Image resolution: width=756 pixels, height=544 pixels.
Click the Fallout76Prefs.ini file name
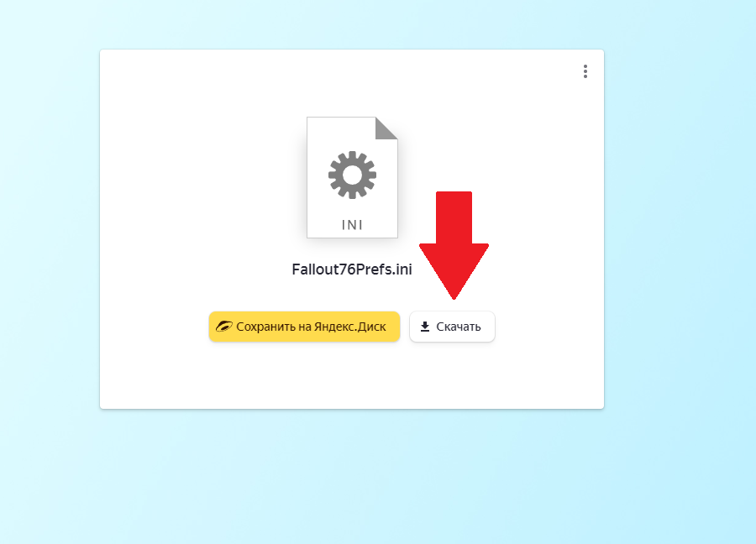(352, 269)
